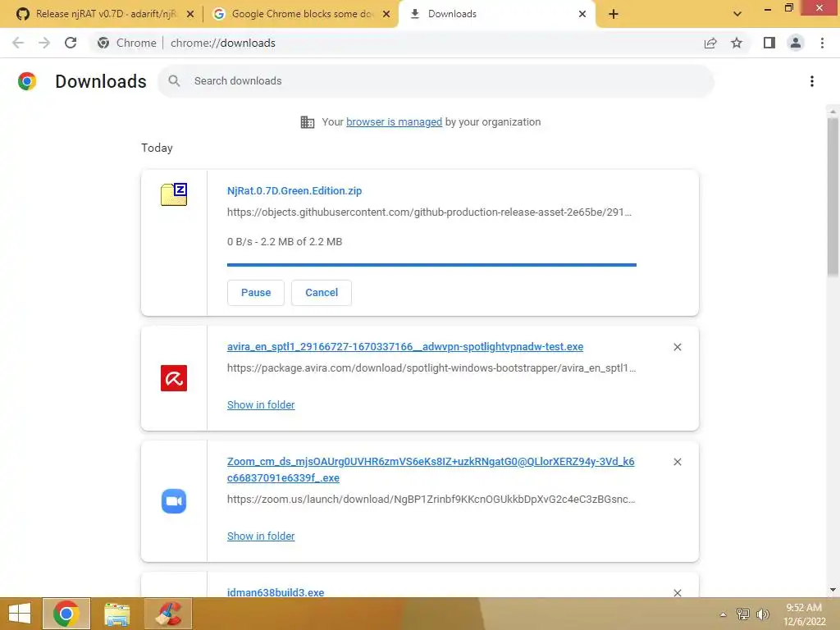
Task: Click the managed organization building icon
Action: tap(308, 122)
